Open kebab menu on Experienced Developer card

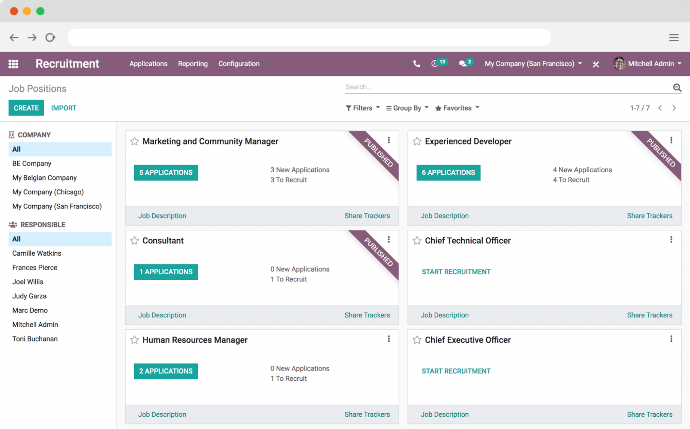(671, 140)
